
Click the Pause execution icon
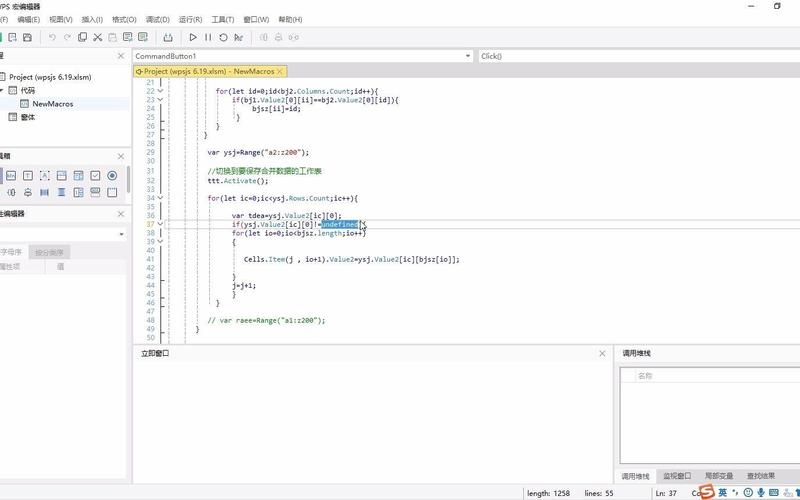[x=208, y=37]
